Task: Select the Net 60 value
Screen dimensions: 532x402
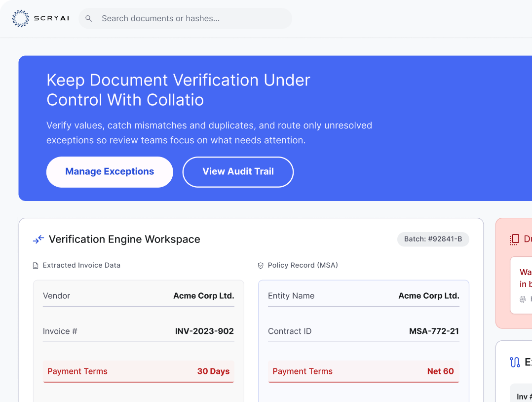Action: pyautogui.click(x=440, y=371)
